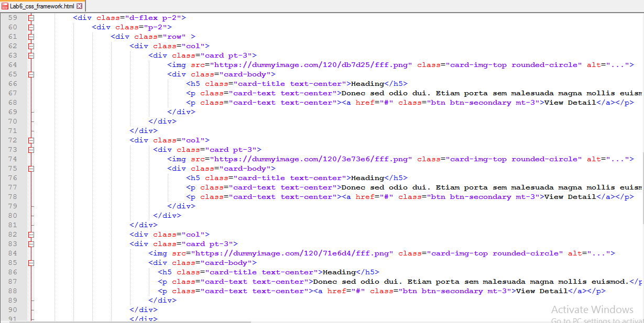
Task: Collapse the last card-body fold on line 85
Action: pos(30,262)
